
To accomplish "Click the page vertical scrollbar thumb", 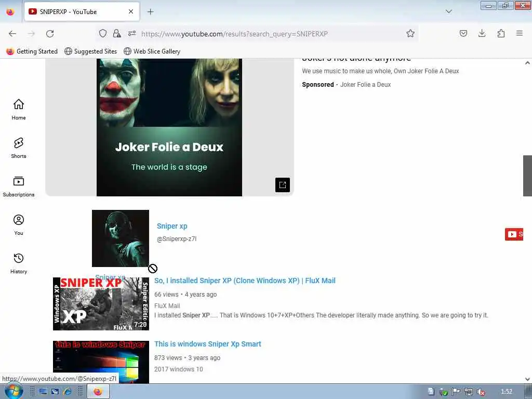I will (527, 176).
